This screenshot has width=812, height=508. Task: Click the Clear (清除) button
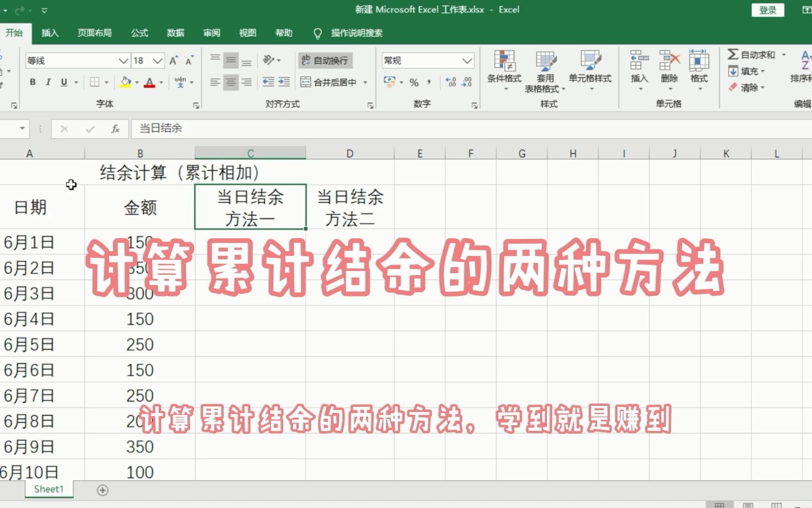pyautogui.click(x=744, y=87)
